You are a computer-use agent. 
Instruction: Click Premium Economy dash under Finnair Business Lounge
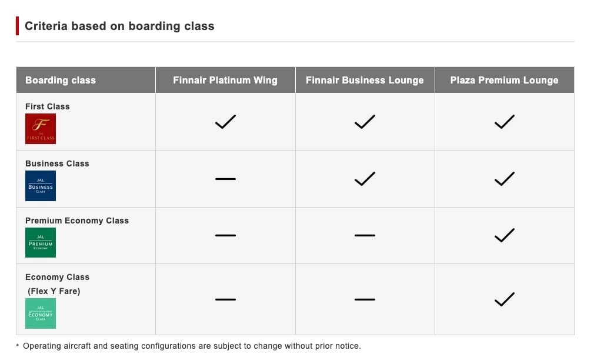365,235
